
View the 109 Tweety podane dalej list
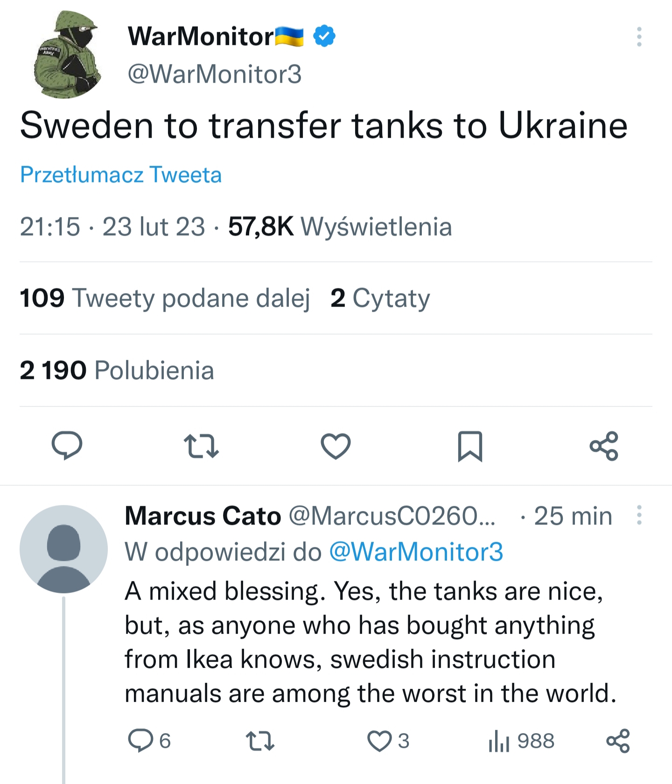pos(165,298)
